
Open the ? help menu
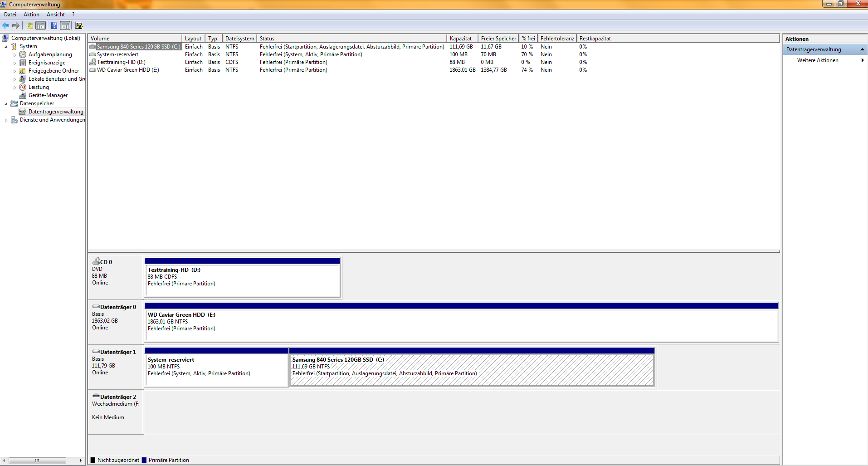73,15
